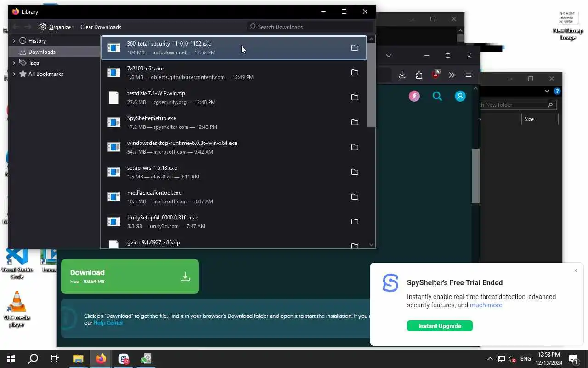
Task: Open Firefox extensions puzzle icon
Action: [x=419, y=75]
